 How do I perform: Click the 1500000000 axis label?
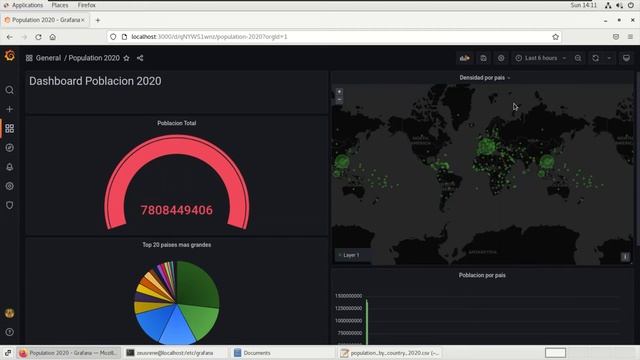click(349, 296)
